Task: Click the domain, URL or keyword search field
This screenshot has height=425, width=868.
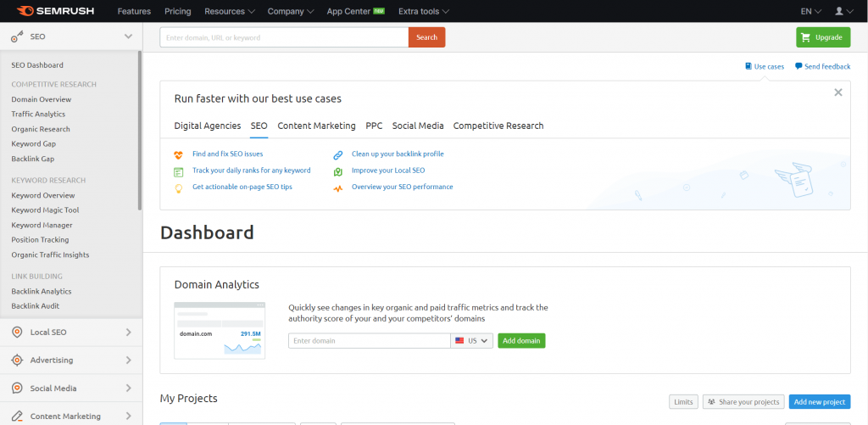Action: (x=284, y=37)
